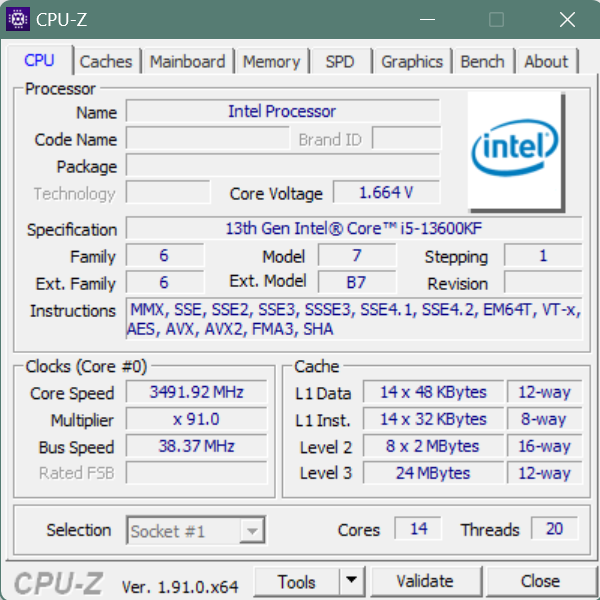
Task: Minimize the CPU-Z window
Action: (427, 19)
